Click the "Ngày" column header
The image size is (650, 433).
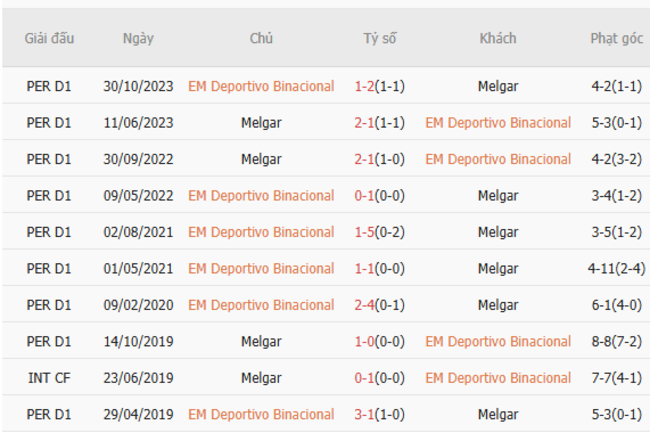tap(138, 39)
